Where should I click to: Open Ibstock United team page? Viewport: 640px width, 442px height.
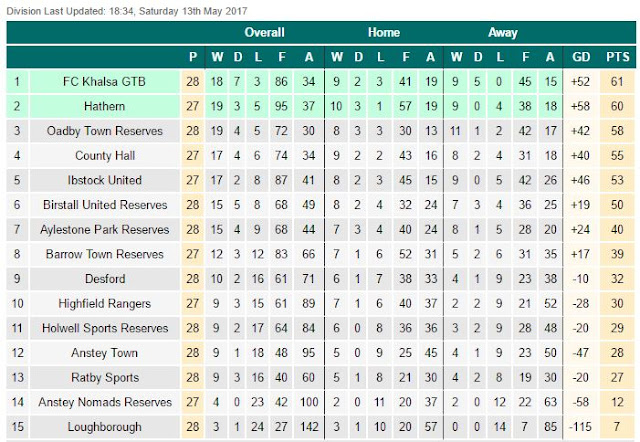pos(104,180)
